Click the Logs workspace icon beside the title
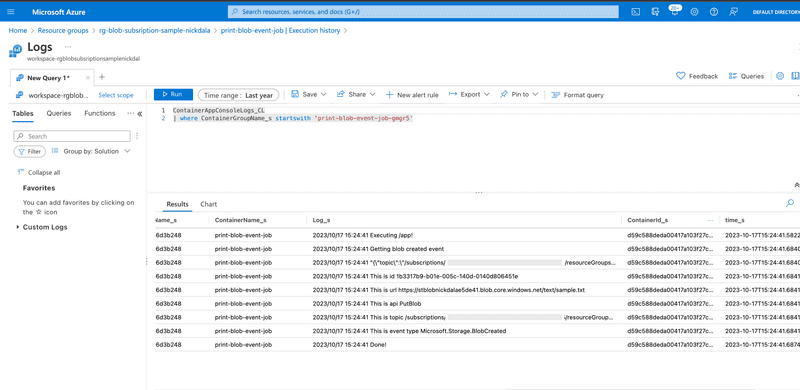The height and width of the screenshot is (390, 800). click(x=15, y=51)
